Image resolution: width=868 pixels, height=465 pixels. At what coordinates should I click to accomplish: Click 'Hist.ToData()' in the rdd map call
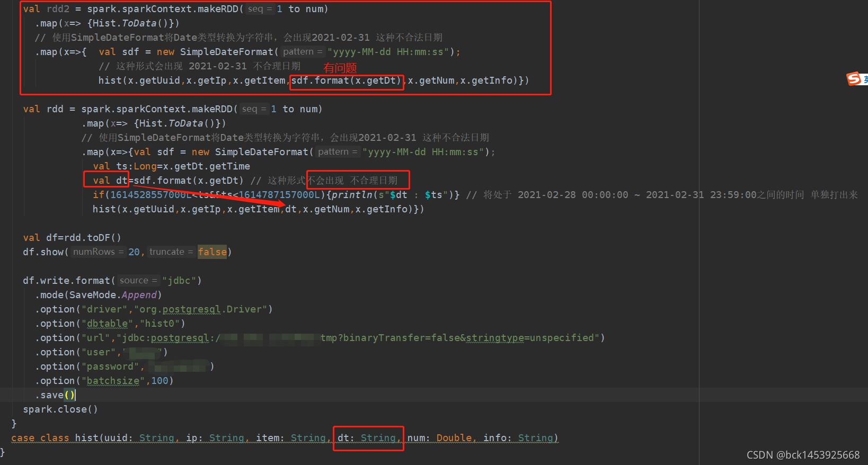[177, 123]
